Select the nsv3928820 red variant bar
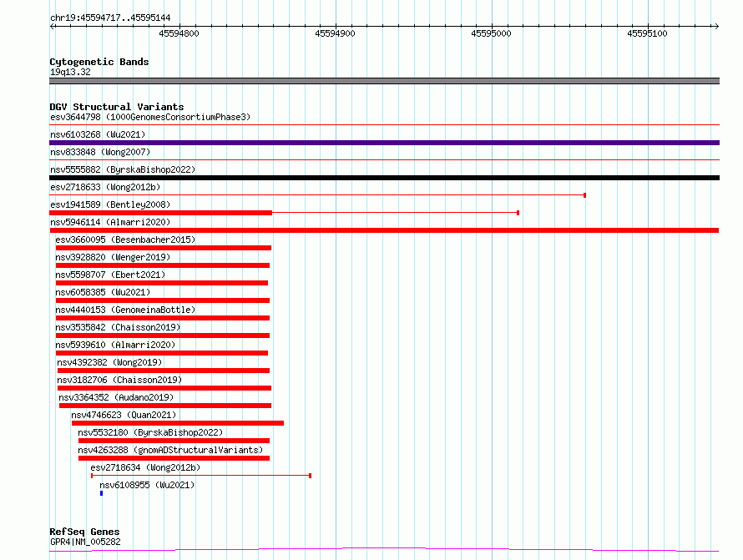 tap(163, 265)
